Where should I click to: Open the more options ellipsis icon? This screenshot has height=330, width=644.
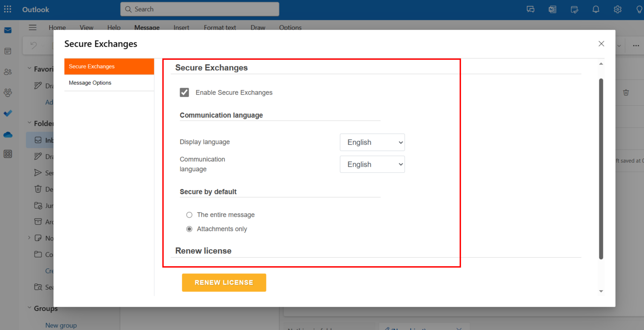tap(636, 46)
